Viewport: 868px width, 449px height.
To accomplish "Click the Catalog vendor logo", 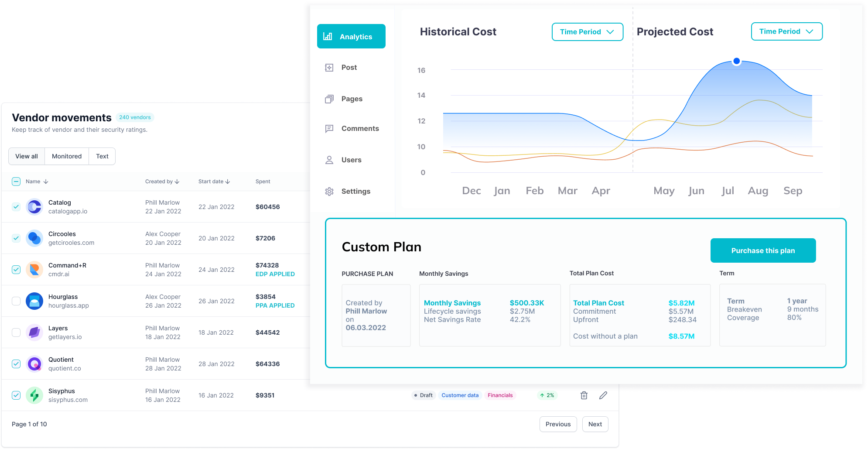I will click(34, 207).
